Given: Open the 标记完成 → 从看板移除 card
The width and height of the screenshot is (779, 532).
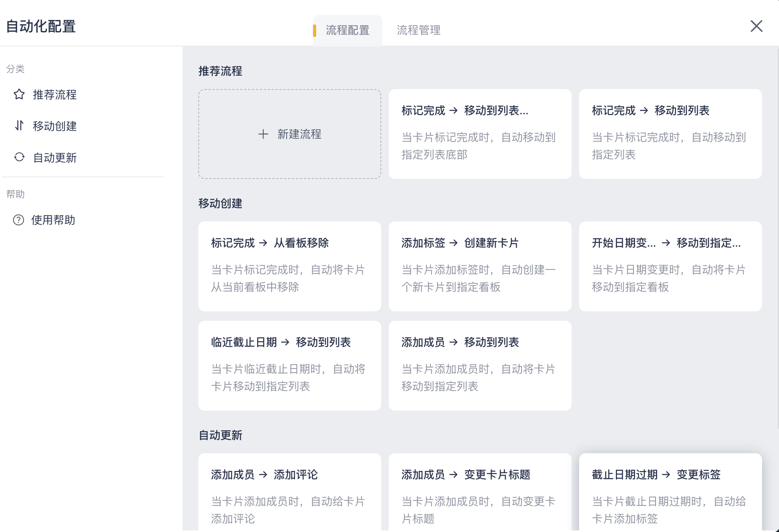Looking at the screenshot, I should [x=289, y=266].
